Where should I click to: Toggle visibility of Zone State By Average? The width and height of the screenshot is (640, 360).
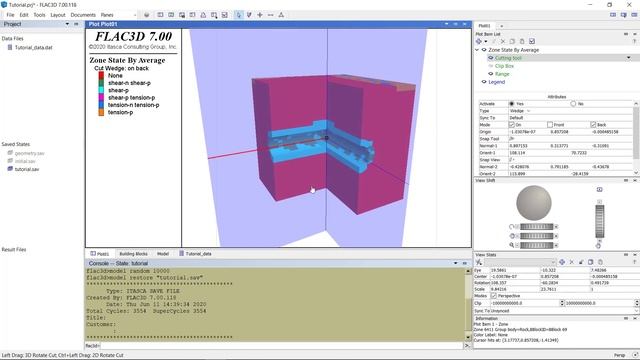click(484, 50)
